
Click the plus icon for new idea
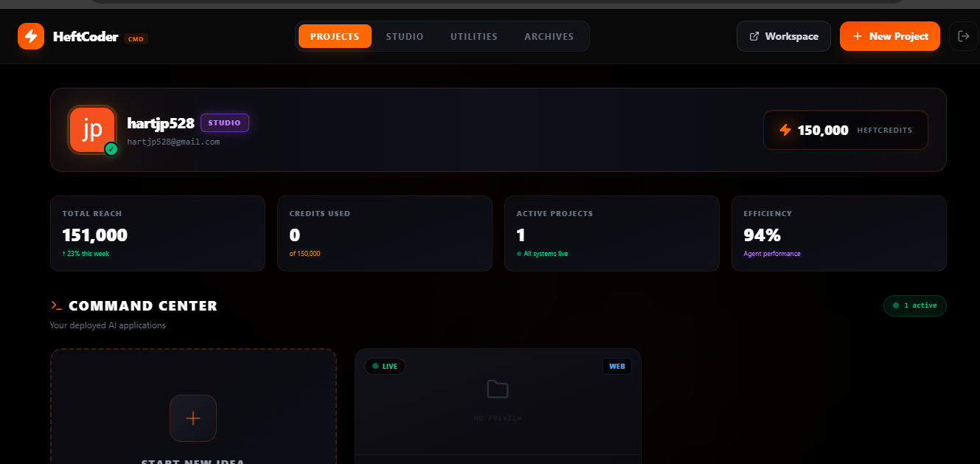(193, 418)
